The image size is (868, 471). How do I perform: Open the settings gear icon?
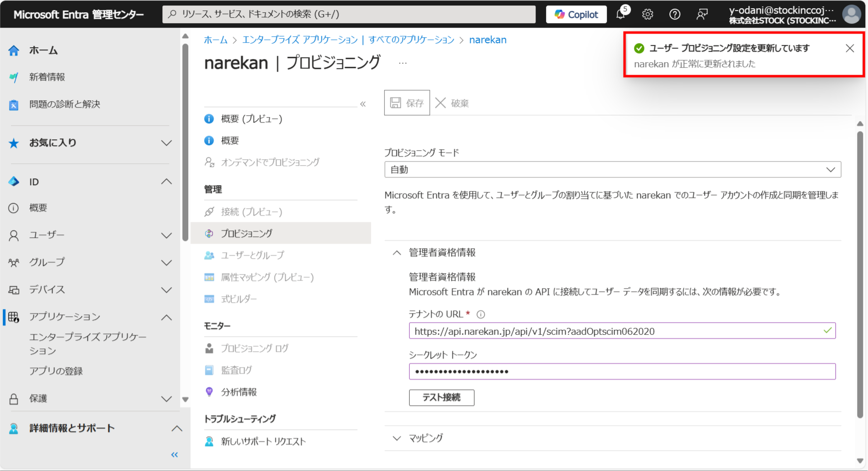click(x=648, y=14)
